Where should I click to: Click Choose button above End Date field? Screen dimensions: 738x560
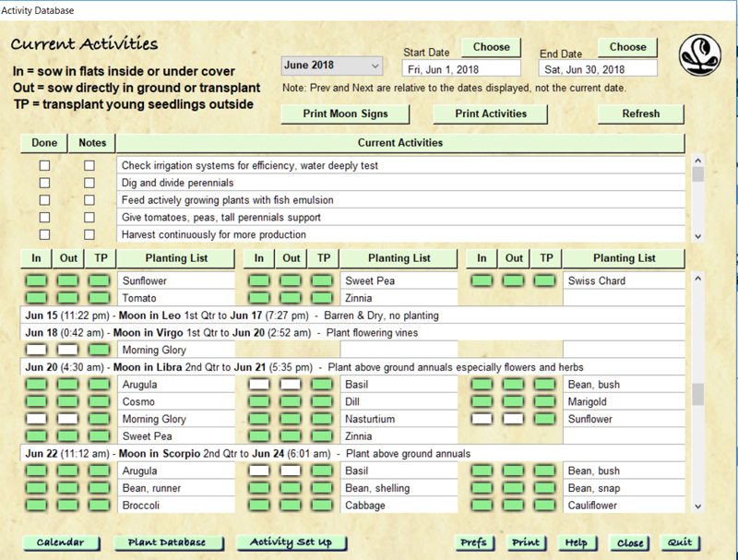[x=627, y=47]
